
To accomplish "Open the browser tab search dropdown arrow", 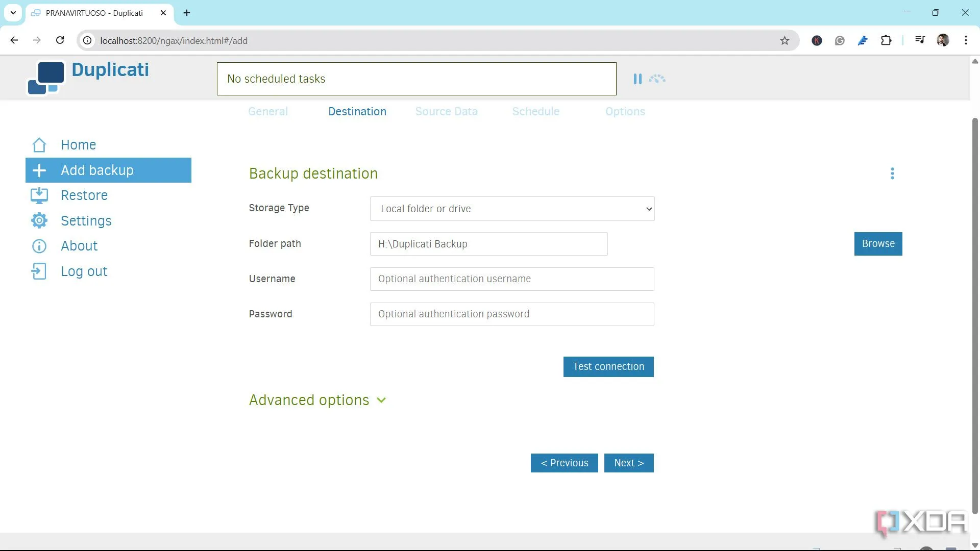I will click(13, 13).
